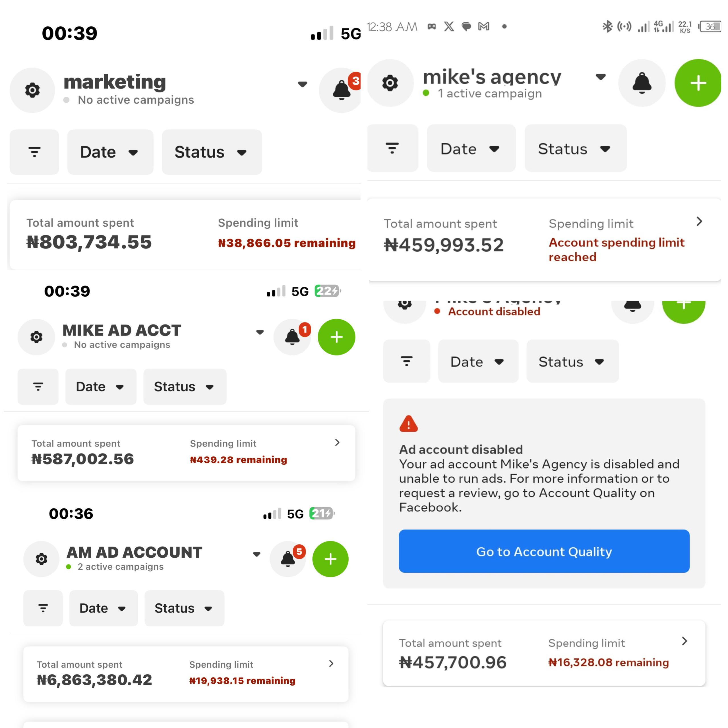Open settings gear for marketing account
Viewport: 728px width, 728px height.
tap(32, 90)
